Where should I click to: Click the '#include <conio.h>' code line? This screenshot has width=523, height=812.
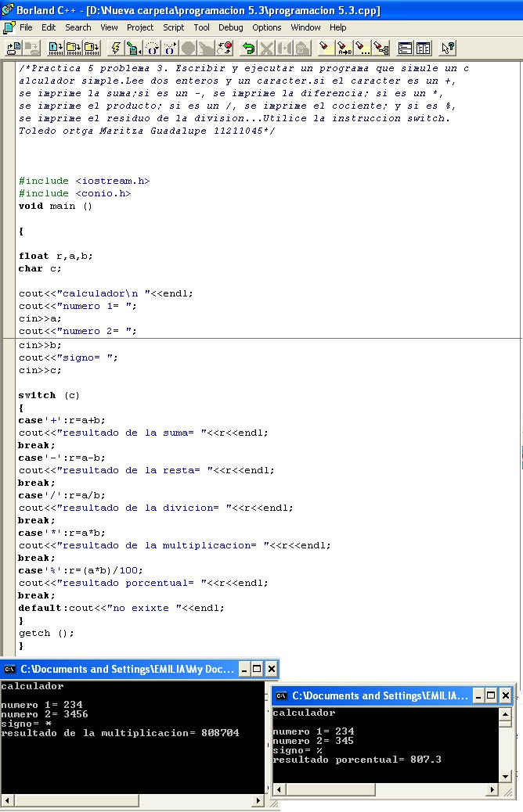tap(75, 193)
